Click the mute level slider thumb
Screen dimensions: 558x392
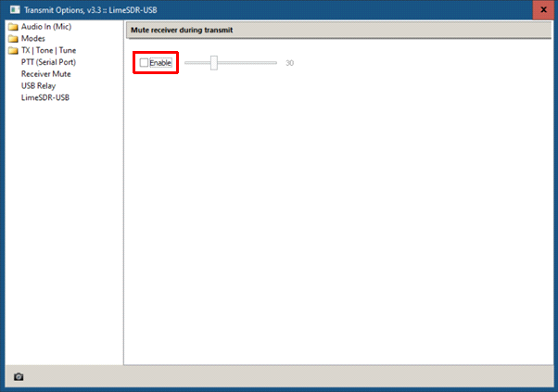point(213,63)
